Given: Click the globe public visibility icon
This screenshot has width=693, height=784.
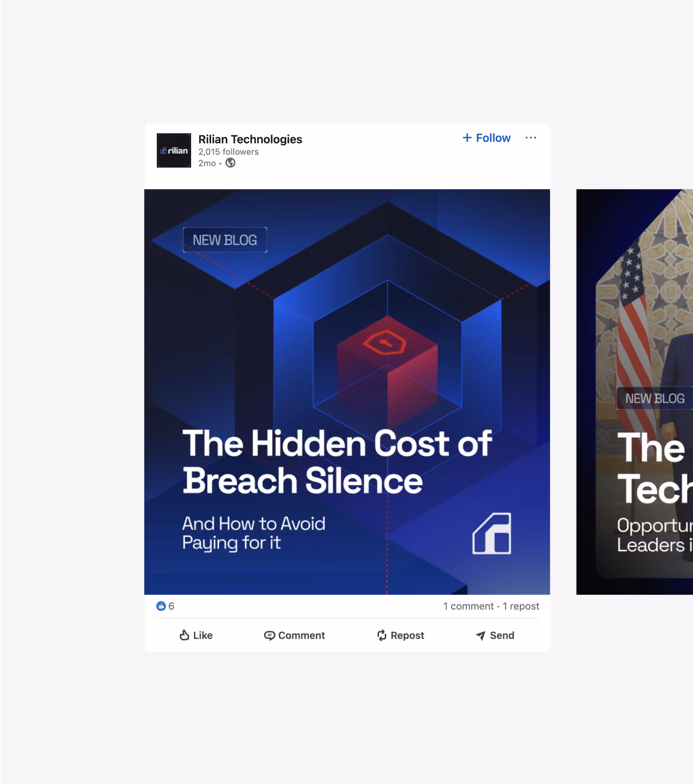Looking at the screenshot, I should pyautogui.click(x=230, y=163).
